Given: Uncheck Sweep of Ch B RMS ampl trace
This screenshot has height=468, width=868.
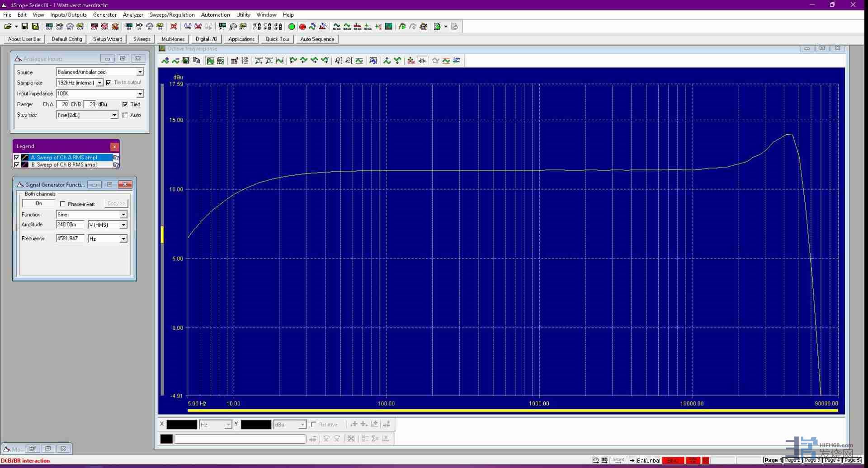Looking at the screenshot, I should (x=17, y=165).
